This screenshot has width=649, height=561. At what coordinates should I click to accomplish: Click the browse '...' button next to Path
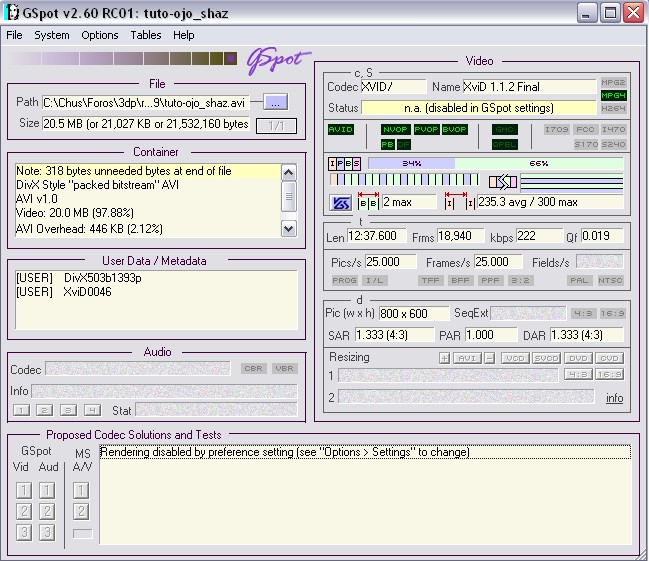pyautogui.click(x=275, y=102)
